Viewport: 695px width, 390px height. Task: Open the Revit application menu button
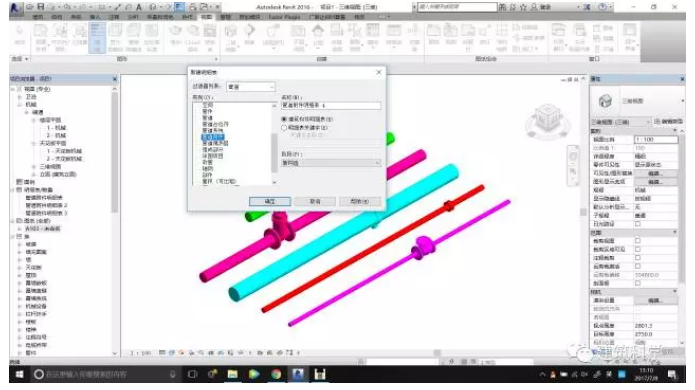[x=16, y=8]
